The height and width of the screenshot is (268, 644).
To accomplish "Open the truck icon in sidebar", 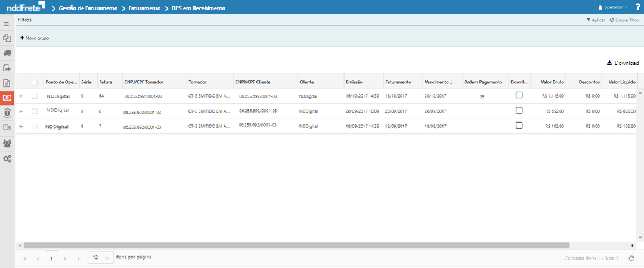I will (x=7, y=53).
